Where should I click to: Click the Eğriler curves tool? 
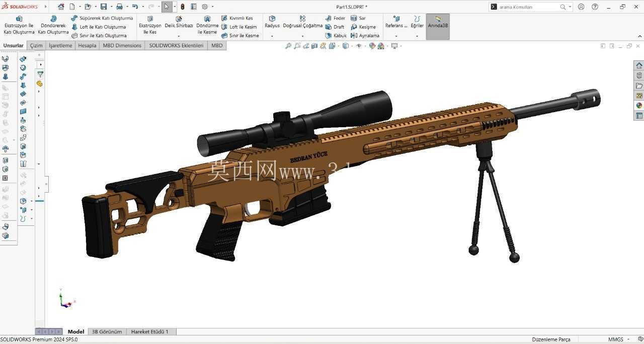(417, 22)
